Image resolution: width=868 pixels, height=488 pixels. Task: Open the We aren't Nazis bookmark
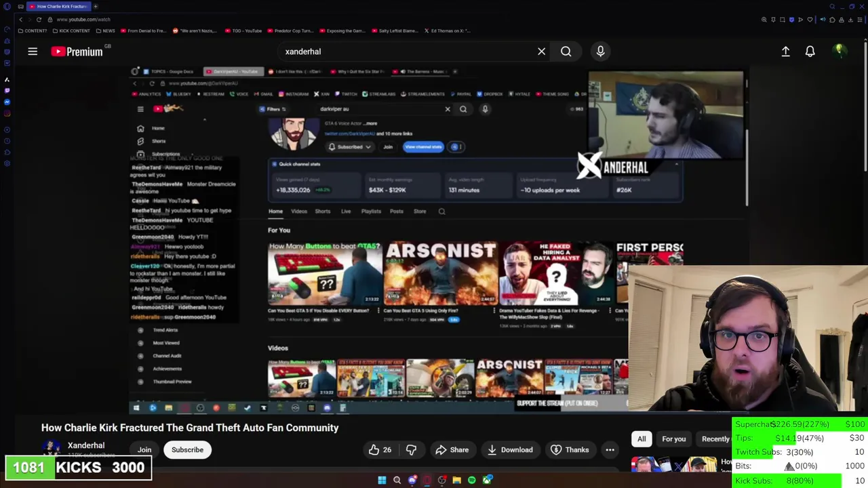click(195, 30)
